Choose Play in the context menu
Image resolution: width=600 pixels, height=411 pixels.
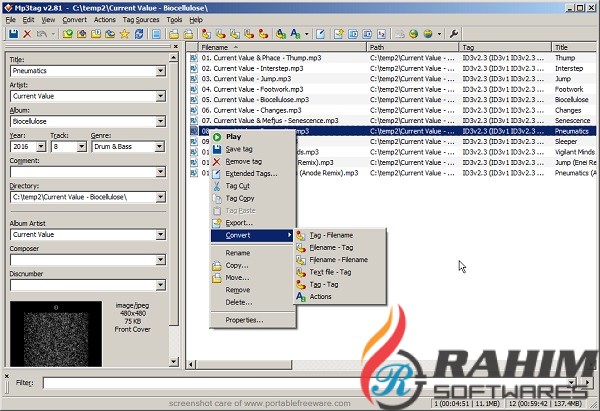point(253,137)
